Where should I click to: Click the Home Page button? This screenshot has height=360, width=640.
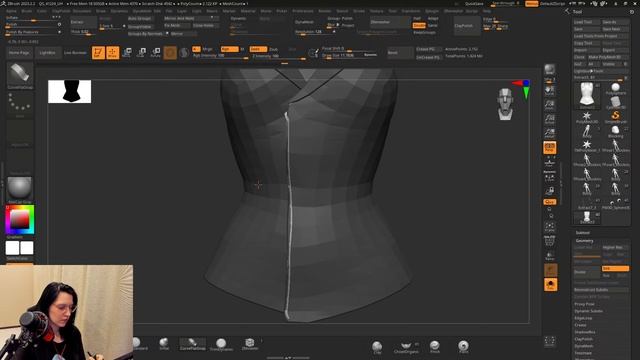coord(19,53)
